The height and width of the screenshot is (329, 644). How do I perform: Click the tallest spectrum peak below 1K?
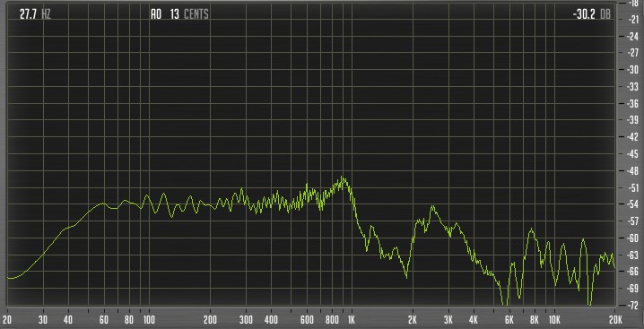[343, 177]
